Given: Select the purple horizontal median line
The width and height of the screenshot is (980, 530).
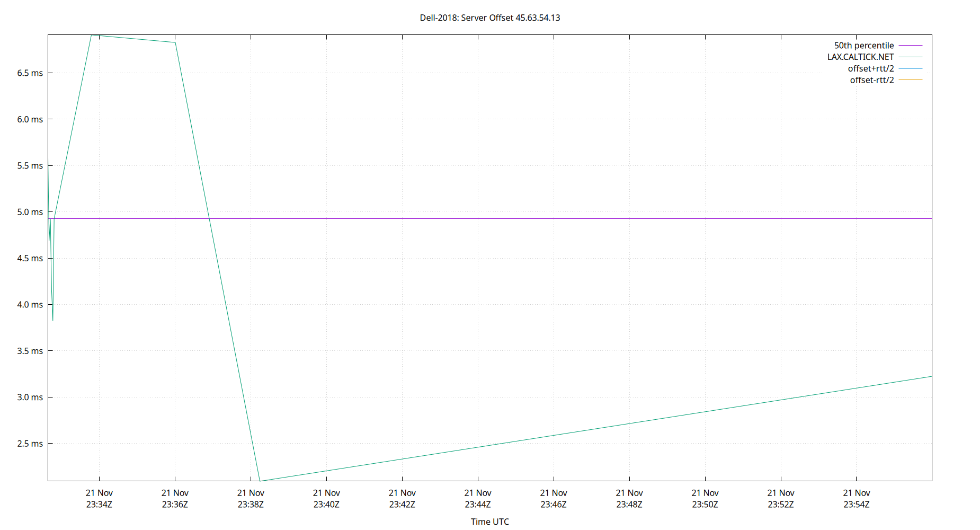Looking at the screenshot, I should pyautogui.click(x=477, y=218).
